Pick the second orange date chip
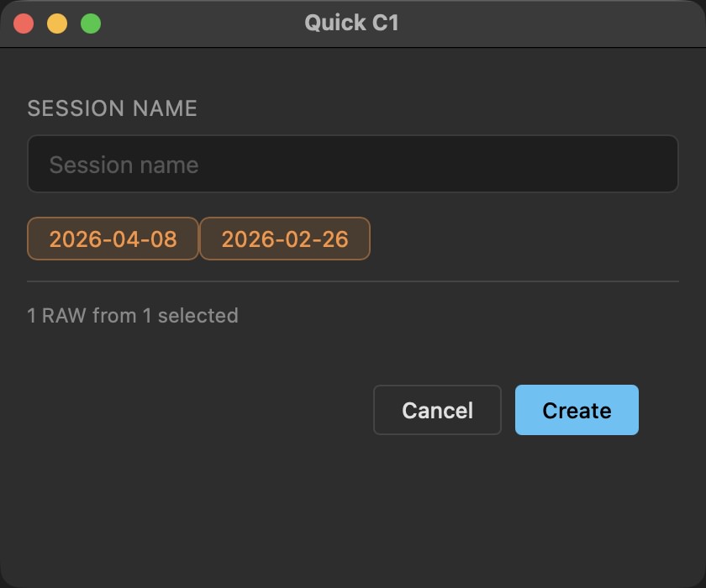The height and width of the screenshot is (588, 706). pos(285,239)
